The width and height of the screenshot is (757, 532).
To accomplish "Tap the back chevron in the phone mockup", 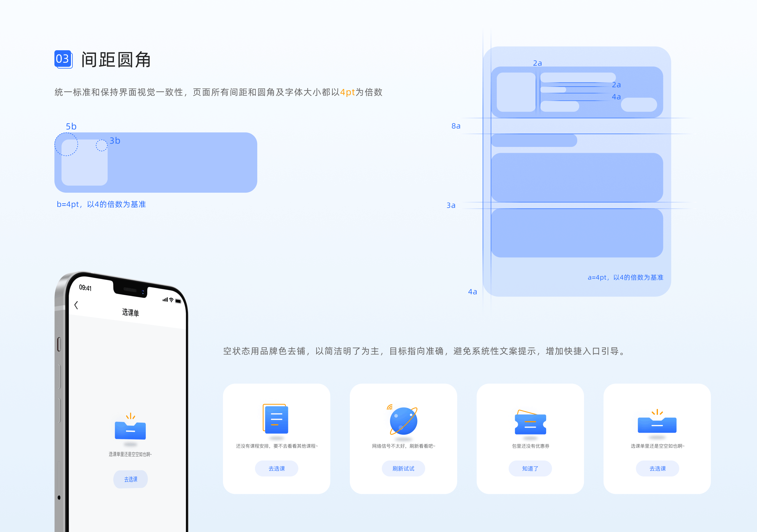I will pos(76,305).
